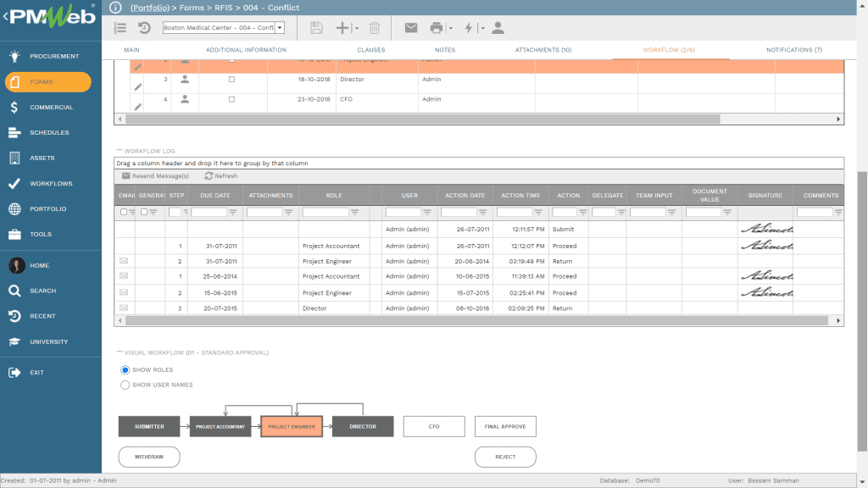This screenshot has width=868, height=488.
Task: Select the Forms sidebar item
Action: (48, 82)
